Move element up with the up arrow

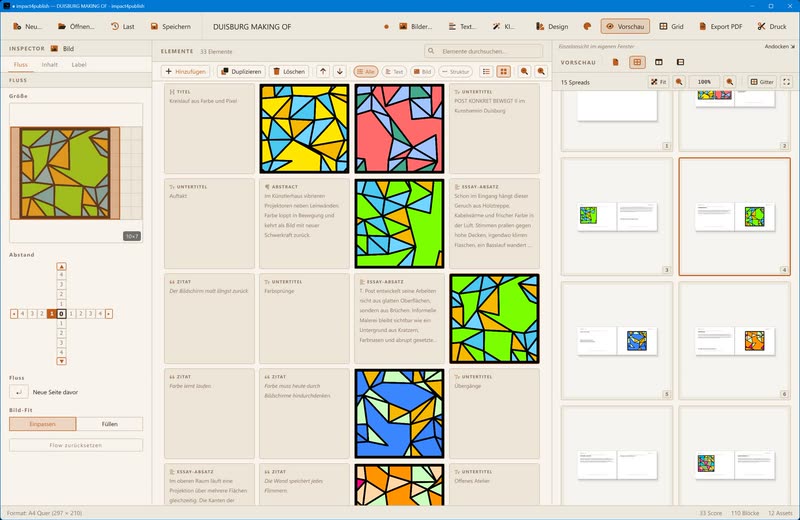click(x=323, y=71)
